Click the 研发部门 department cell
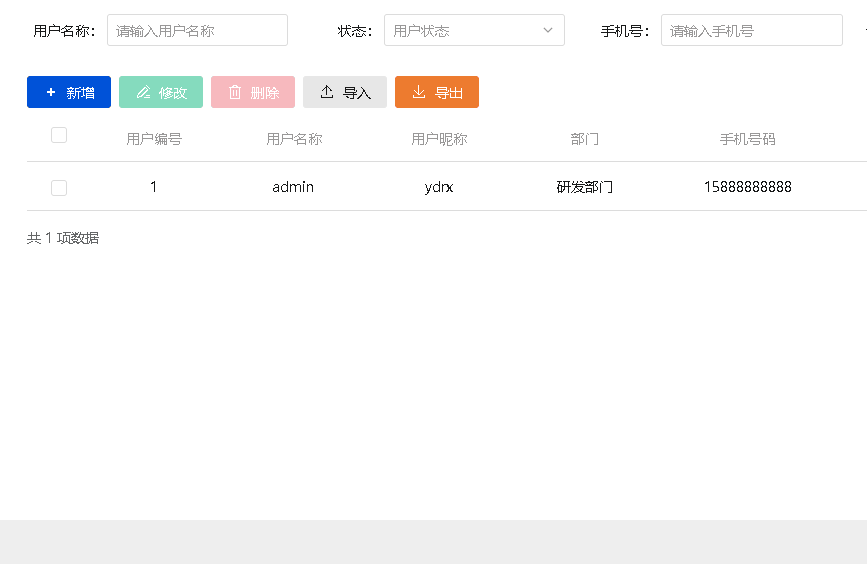 coord(584,187)
